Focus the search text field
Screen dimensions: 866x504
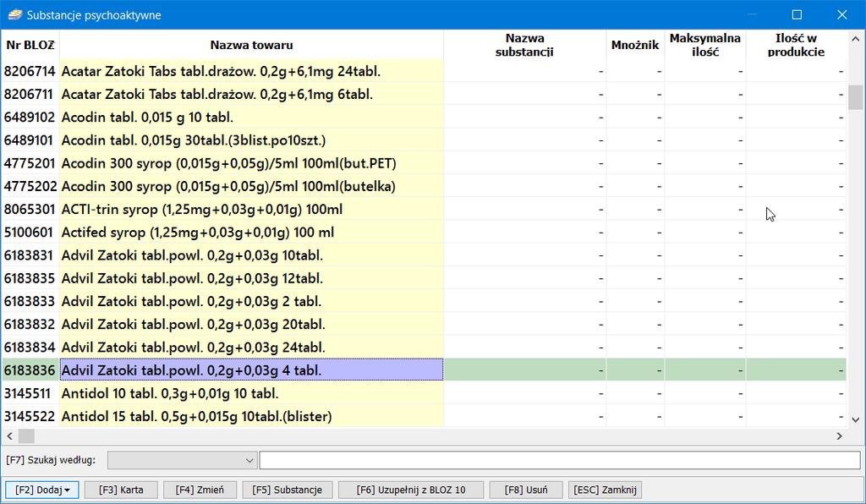[x=560, y=460]
